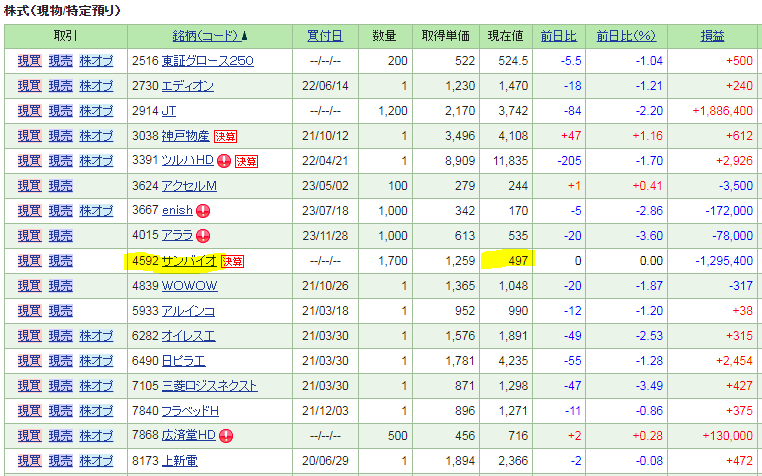Viewport: 762px width, 476px height.
Task: Click 現売 in 三菱ロジスネクスト row
Action: click(60, 386)
